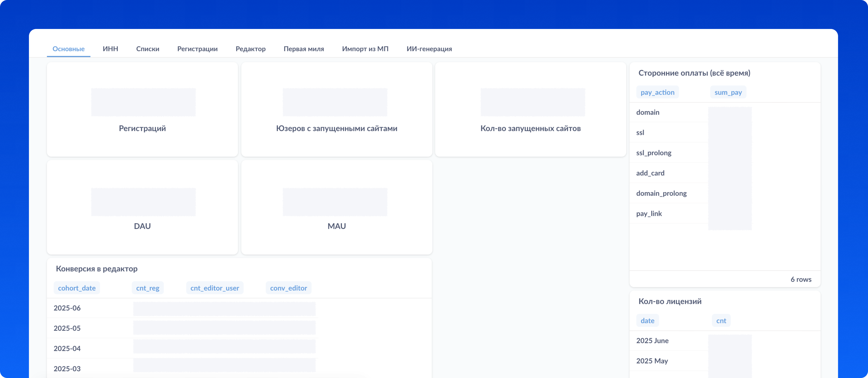
Task: Go to the Регистрации tab
Action: coord(197,49)
